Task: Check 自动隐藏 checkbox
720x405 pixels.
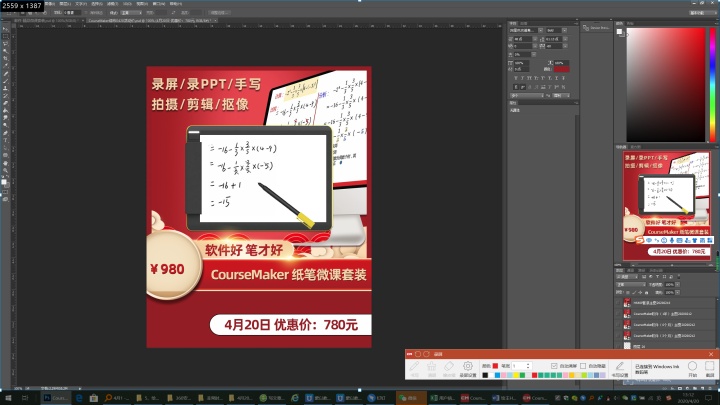Action: pos(583,366)
